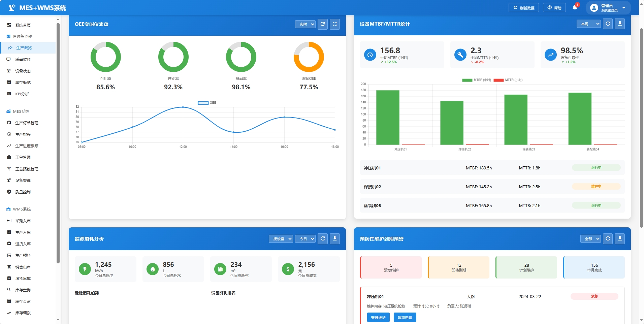Image resolution: width=644 pixels, height=324 pixels.
Task: Toggle the MTTR legend series
Action: click(508, 80)
